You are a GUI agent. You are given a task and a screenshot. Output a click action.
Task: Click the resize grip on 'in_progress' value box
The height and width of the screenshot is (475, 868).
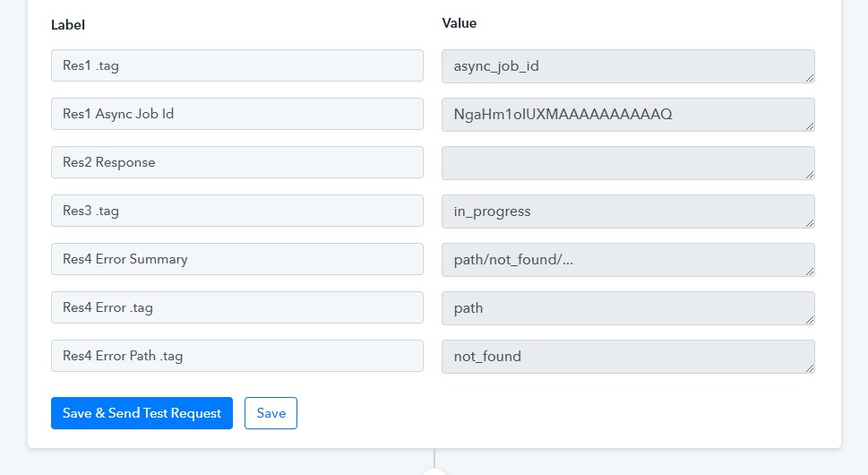(x=810, y=223)
